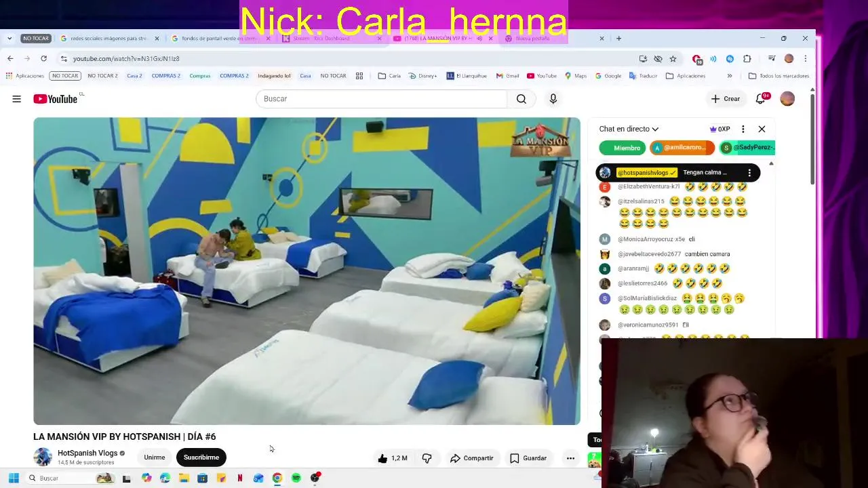Open Chrome three-dot main menu
868x488 pixels.
805,58
